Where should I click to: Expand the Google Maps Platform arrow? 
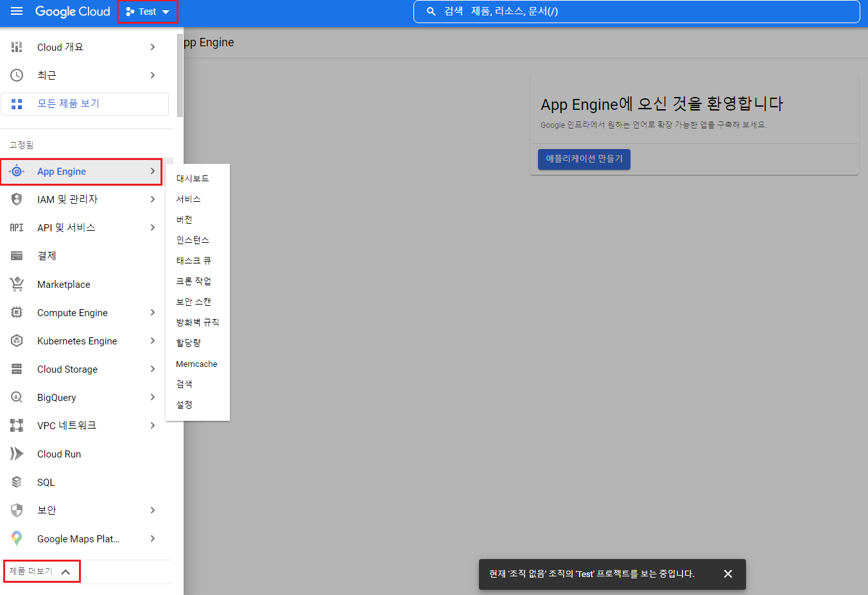click(x=152, y=538)
